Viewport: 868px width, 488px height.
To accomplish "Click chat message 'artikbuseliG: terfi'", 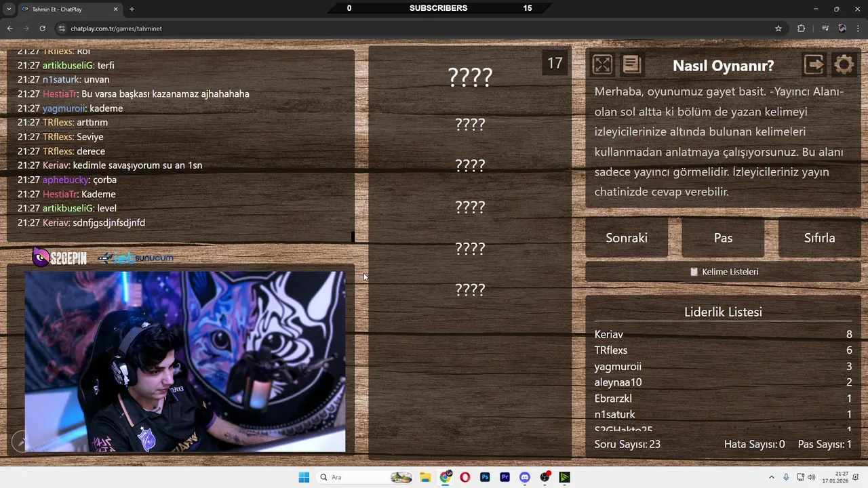I will click(x=66, y=66).
